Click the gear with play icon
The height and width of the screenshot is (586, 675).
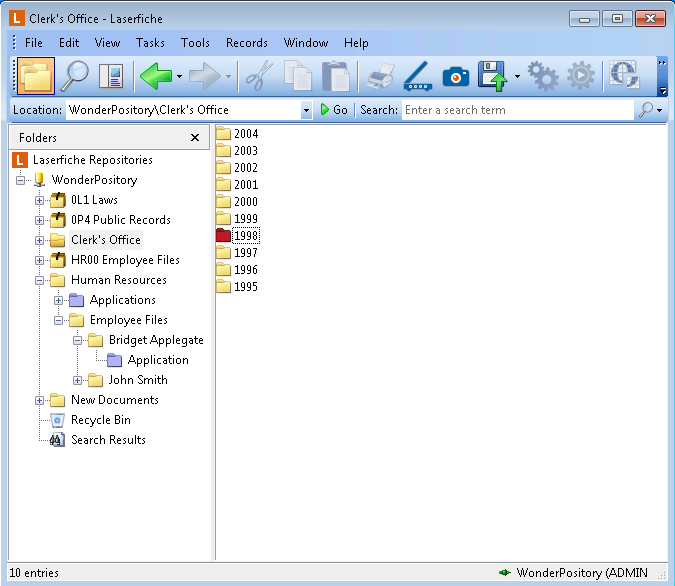click(x=581, y=76)
